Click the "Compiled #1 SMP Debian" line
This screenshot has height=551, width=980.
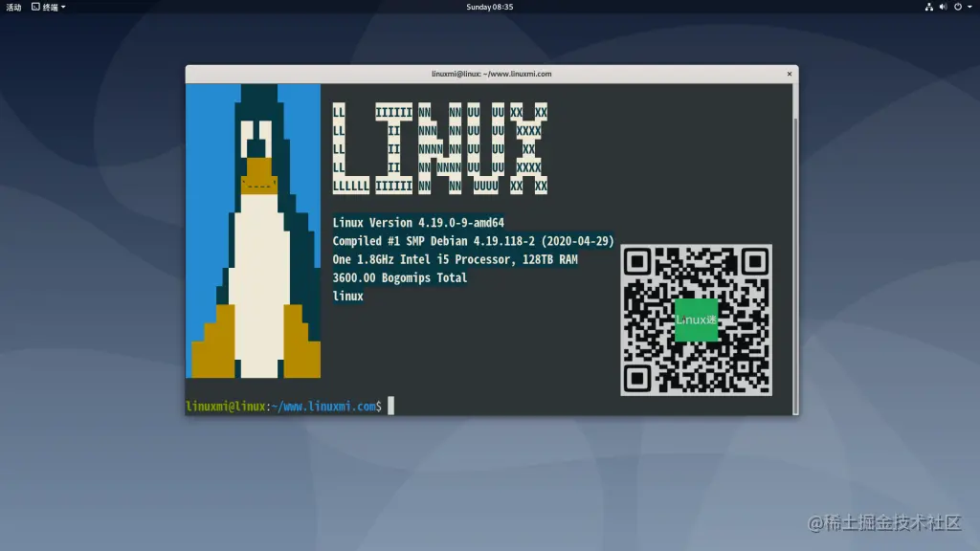click(473, 241)
